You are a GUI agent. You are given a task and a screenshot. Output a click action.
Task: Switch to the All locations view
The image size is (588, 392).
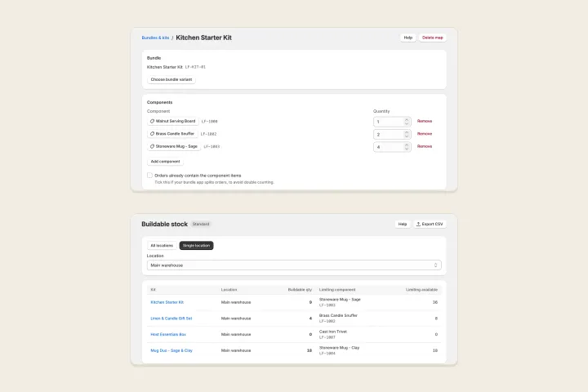click(x=162, y=245)
